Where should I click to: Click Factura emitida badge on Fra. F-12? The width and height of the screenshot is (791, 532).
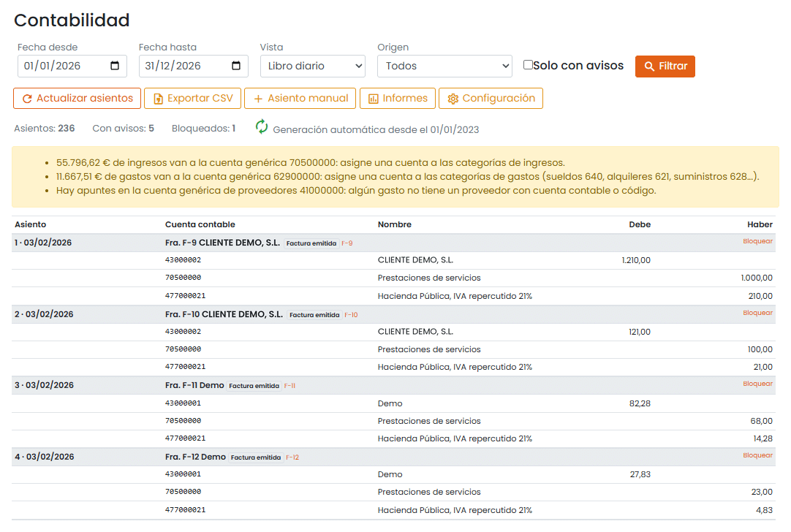pos(256,458)
